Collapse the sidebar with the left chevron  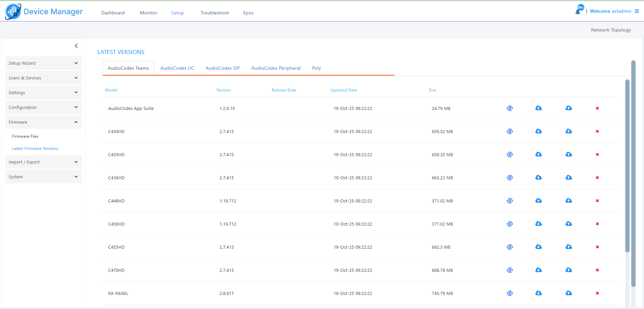[x=76, y=46]
